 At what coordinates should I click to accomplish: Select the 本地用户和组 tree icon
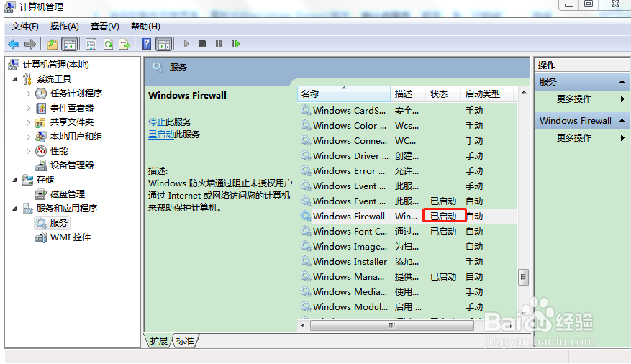click(40, 137)
